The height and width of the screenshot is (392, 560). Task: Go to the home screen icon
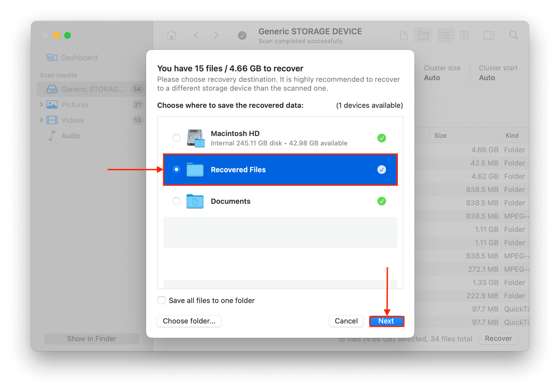coord(171,35)
